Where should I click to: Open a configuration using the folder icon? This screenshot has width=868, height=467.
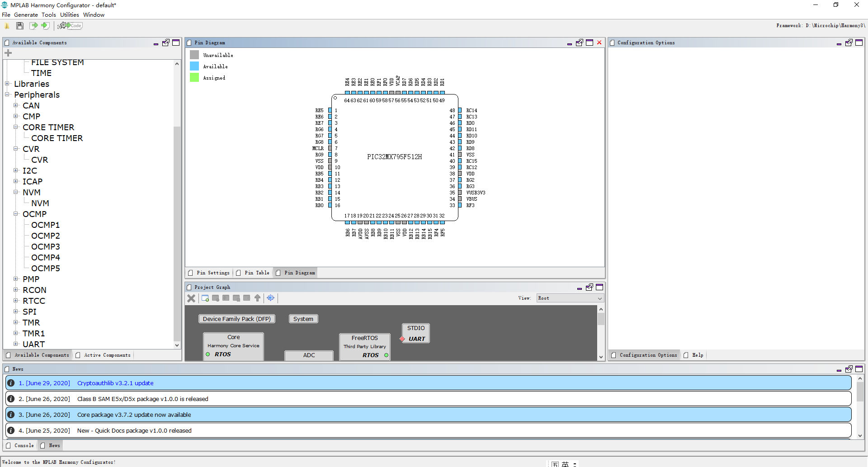[7, 26]
